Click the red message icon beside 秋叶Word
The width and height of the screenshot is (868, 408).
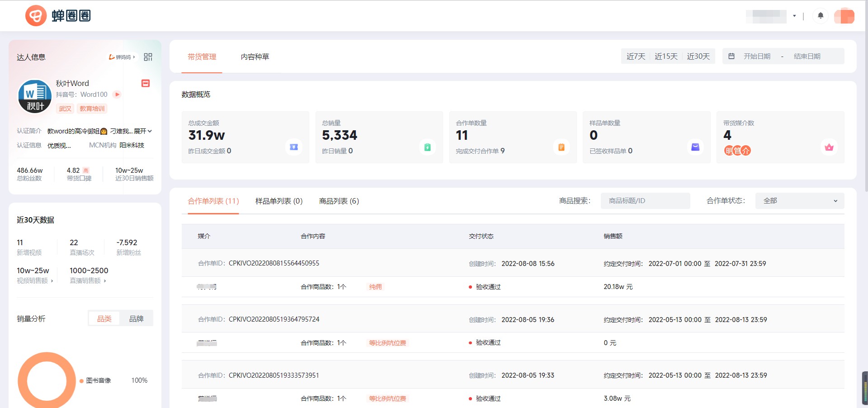click(146, 83)
